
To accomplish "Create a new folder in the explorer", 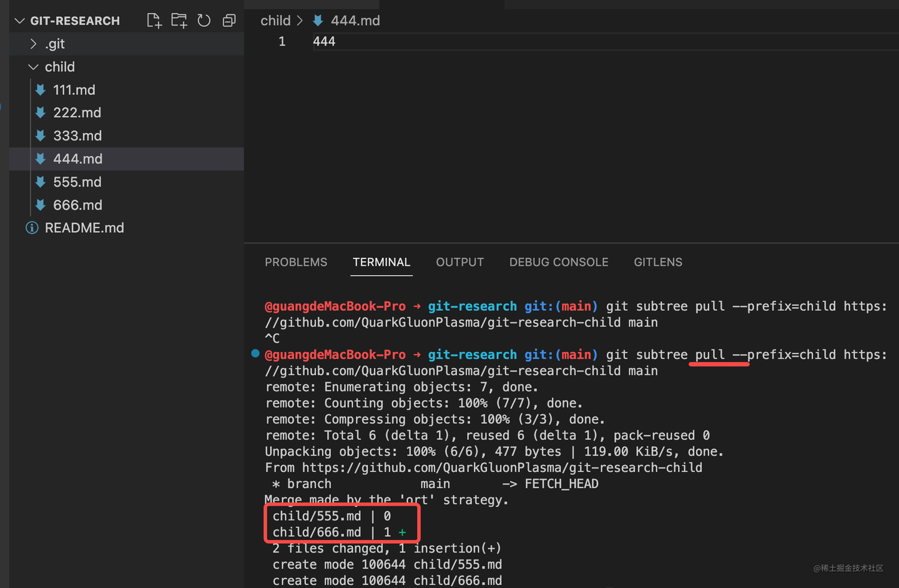I will click(x=179, y=20).
